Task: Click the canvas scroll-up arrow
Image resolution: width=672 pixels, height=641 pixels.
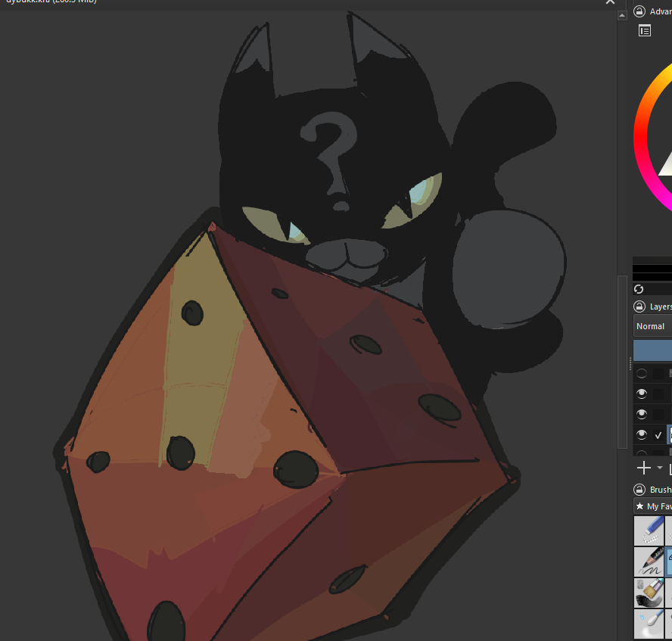Action: (622, 15)
